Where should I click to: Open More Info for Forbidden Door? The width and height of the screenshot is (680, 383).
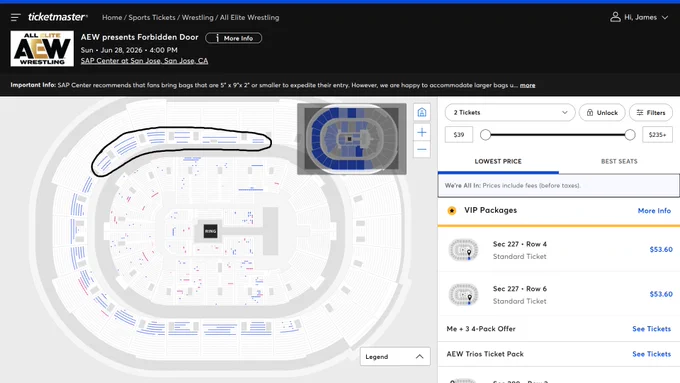point(233,38)
